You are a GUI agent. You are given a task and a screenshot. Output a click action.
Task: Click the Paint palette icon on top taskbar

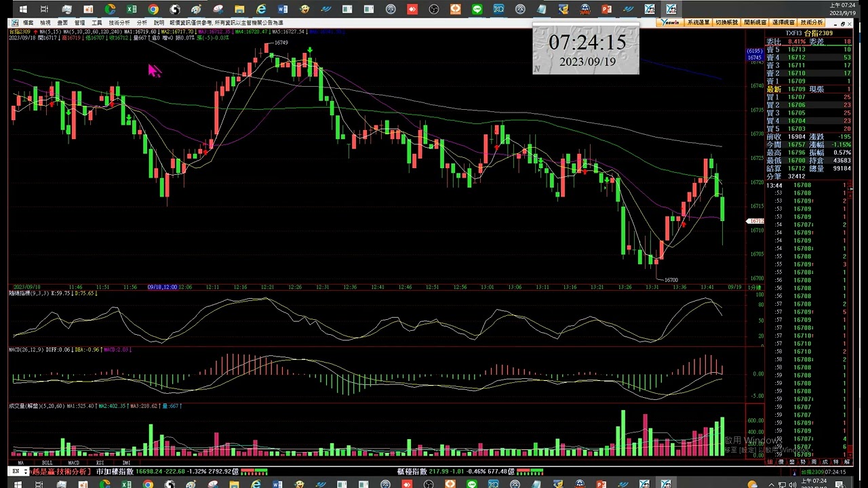pos(196,9)
